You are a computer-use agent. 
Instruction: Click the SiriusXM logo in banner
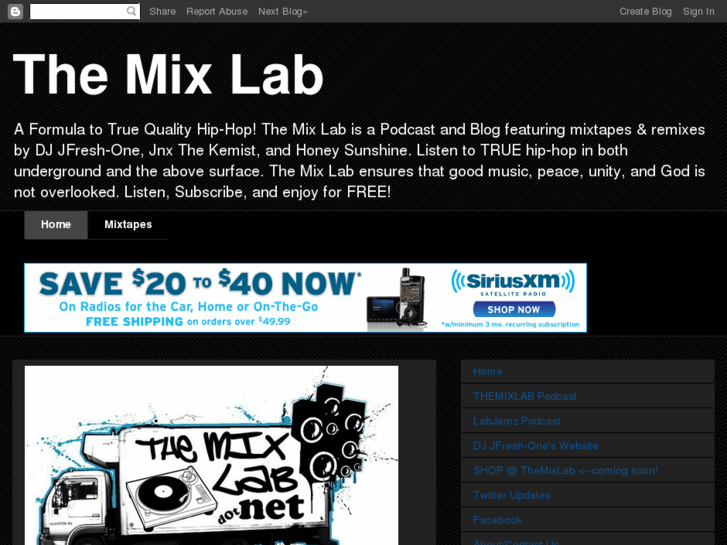click(513, 282)
